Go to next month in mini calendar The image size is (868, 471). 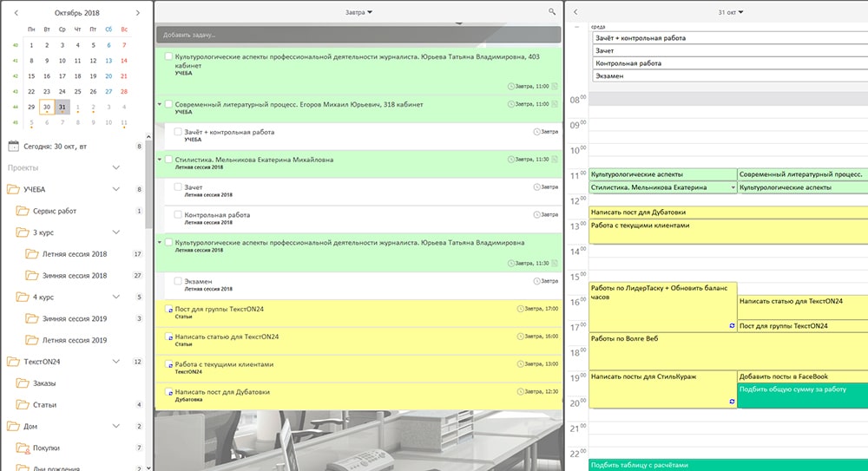[138, 12]
